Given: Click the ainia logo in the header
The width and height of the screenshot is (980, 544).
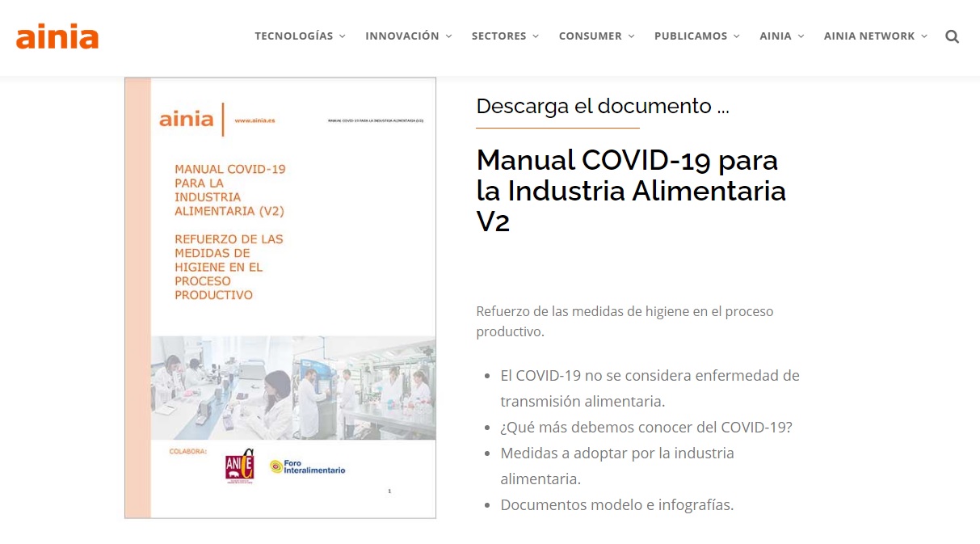Looking at the screenshot, I should point(57,37).
